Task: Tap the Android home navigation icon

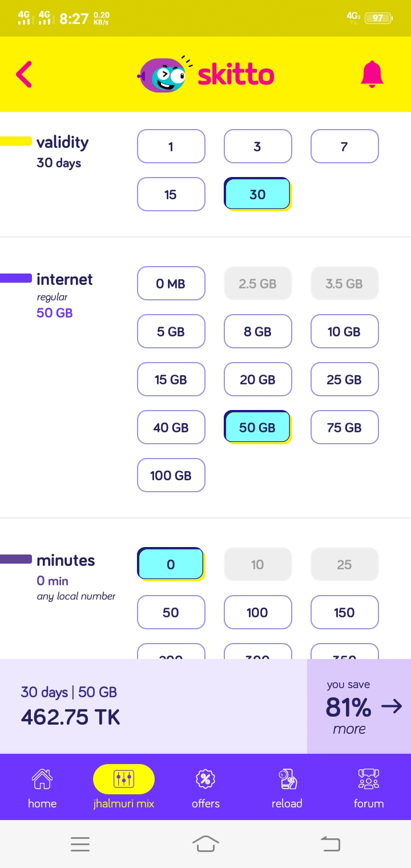Action: [205, 843]
